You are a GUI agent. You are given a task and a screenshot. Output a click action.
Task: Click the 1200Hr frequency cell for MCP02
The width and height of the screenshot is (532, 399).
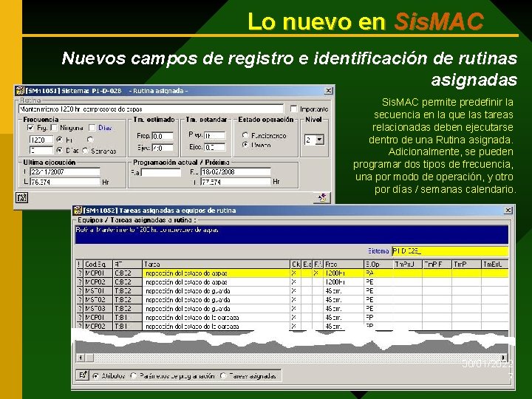coord(344,282)
